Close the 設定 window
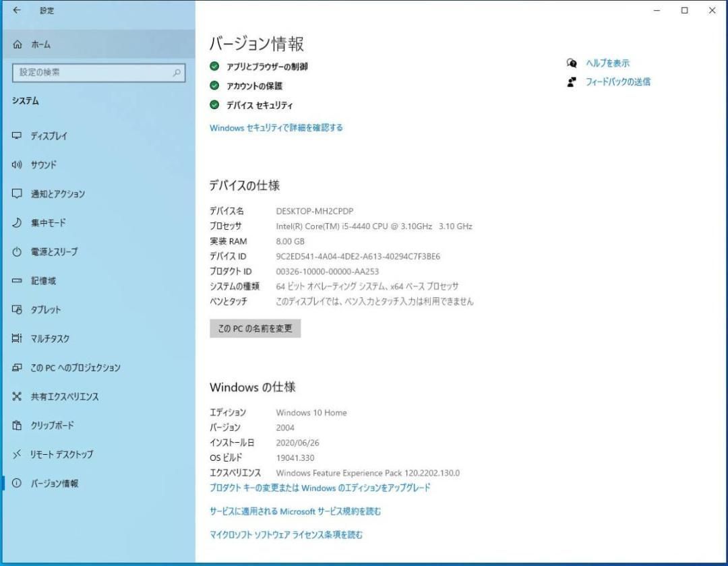 click(712, 10)
